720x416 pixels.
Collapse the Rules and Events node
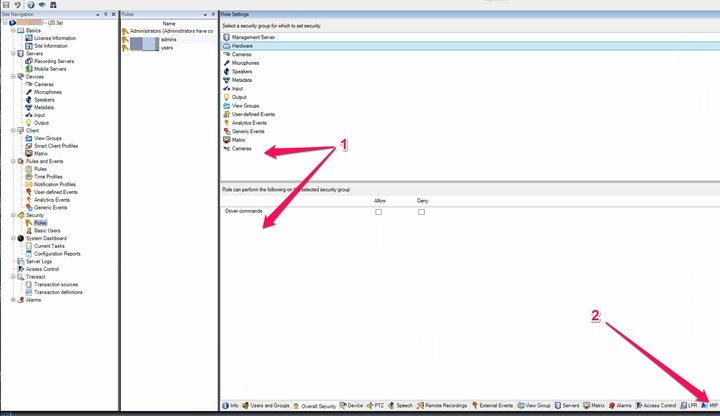click(6, 161)
